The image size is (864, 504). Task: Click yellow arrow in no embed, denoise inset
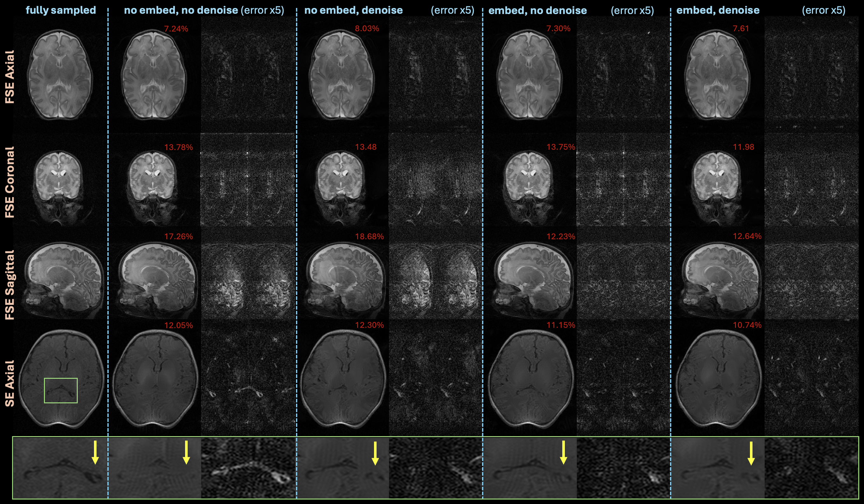click(375, 453)
